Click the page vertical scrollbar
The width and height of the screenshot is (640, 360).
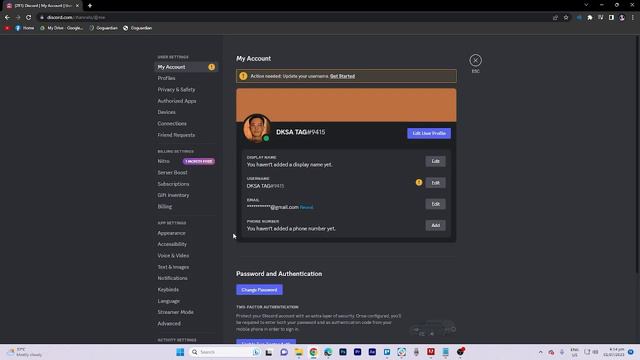638,154
